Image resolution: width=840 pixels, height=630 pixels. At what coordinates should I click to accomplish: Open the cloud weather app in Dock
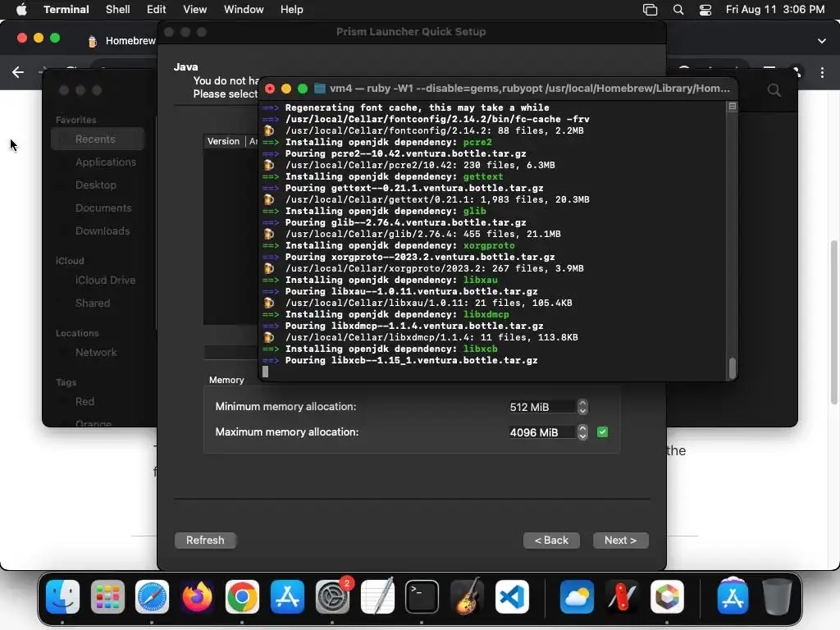(577, 597)
